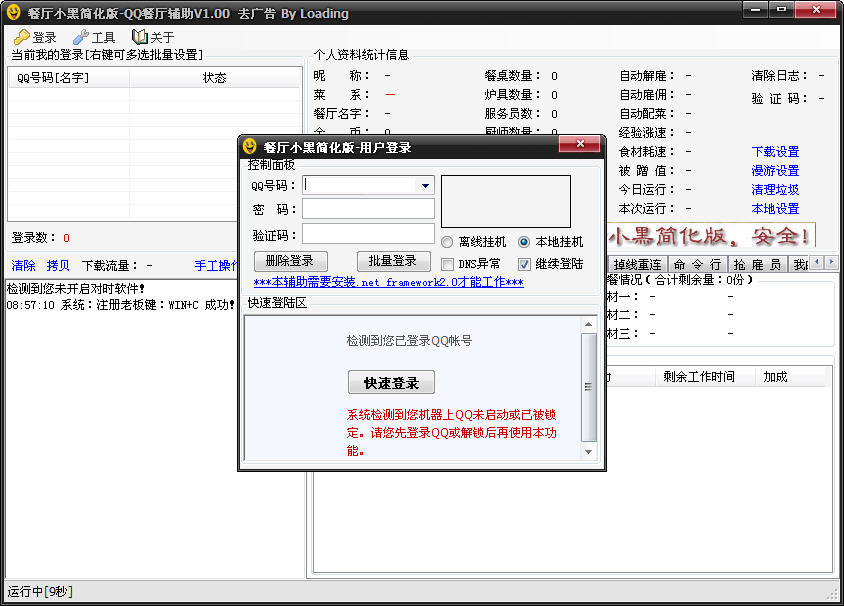Click the key icon beside 登录 menu

(x=22, y=37)
